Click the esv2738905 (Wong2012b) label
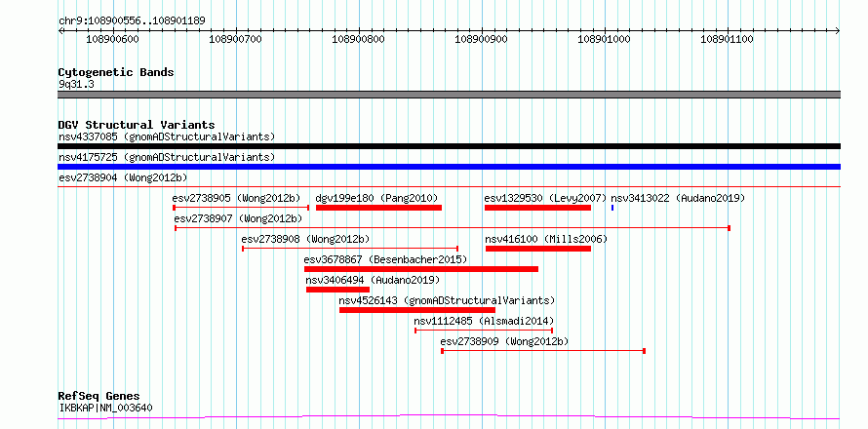This screenshot has height=429, width=868. tap(236, 198)
